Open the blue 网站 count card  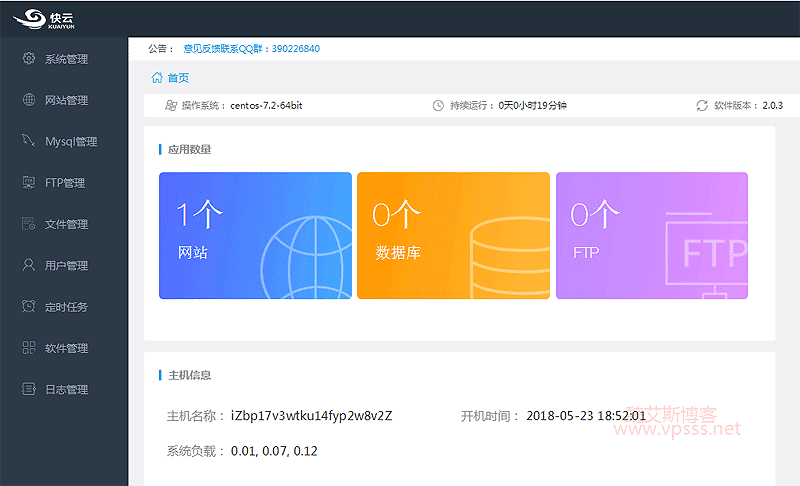click(255, 235)
